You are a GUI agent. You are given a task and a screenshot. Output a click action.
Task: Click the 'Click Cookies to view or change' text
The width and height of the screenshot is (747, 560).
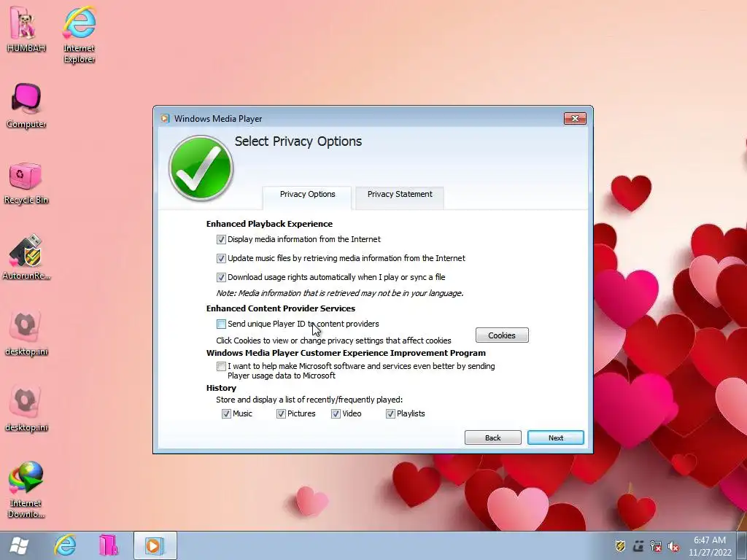(x=333, y=341)
